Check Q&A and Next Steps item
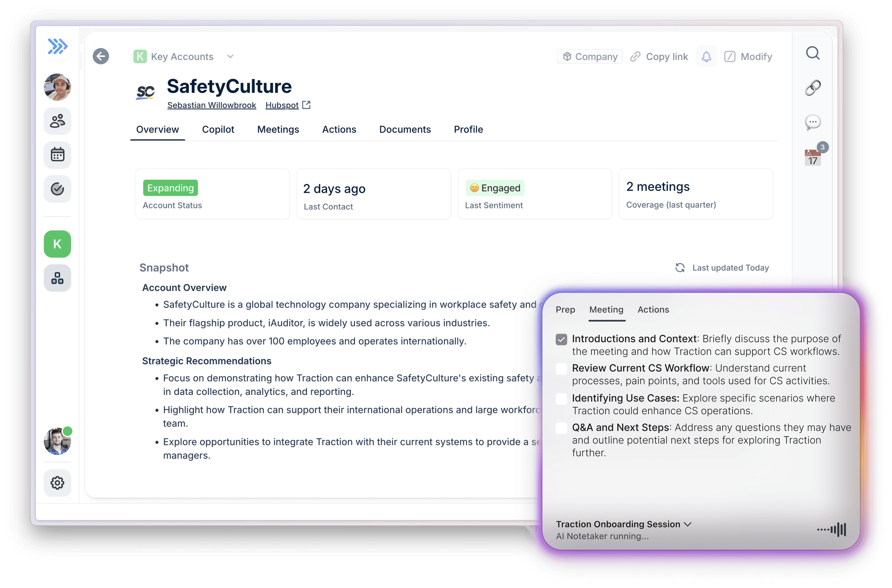The image size is (892, 588). coord(561,428)
